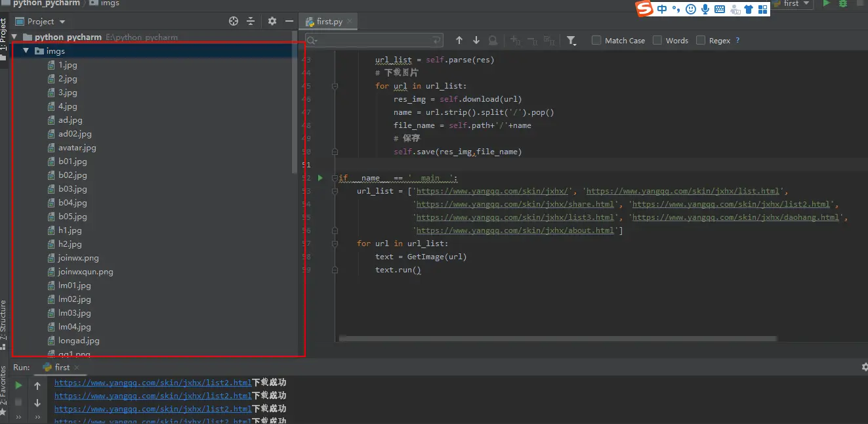Click the daohang.html URL in code
868x424 pixels.
tap(735, 217)
